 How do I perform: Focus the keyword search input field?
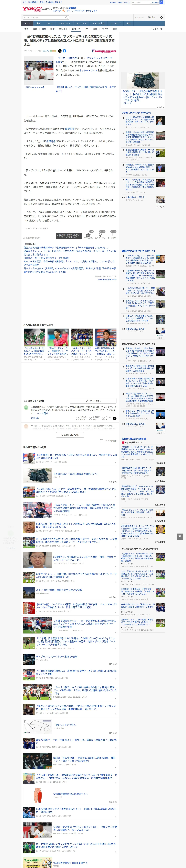tap(44, 18)
